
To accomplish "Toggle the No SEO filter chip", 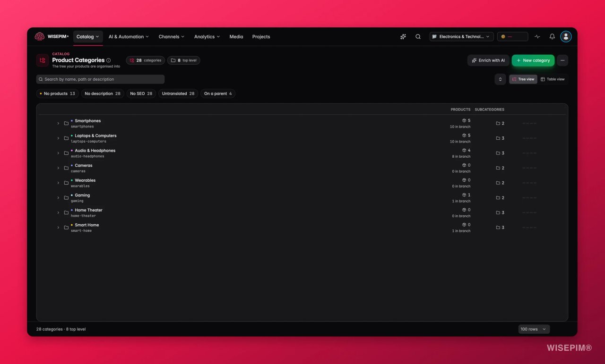I will [141, 93].
